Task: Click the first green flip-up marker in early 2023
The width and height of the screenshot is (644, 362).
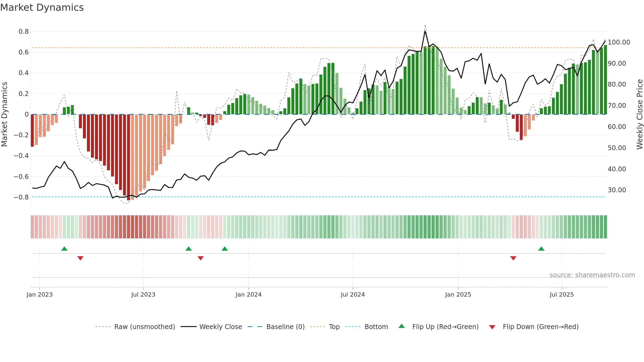Action: [64, 249]
